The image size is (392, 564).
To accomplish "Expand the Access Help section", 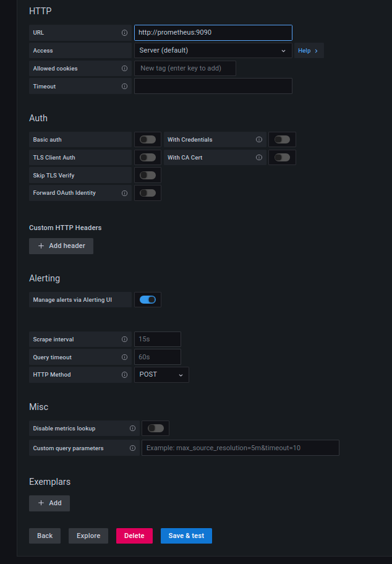I will [309, 50].
